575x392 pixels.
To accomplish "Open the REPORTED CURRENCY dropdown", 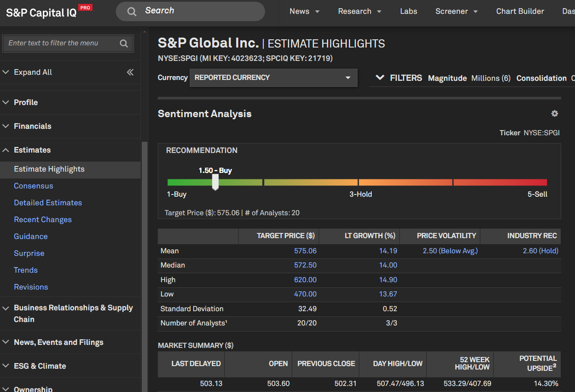I will (274, 78).
